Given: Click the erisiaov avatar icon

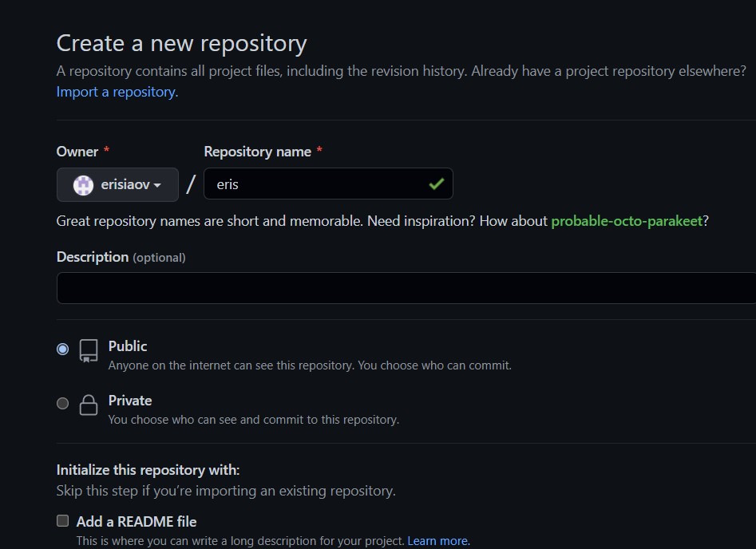Looking at the screenshot, I should tap(83, 185).
